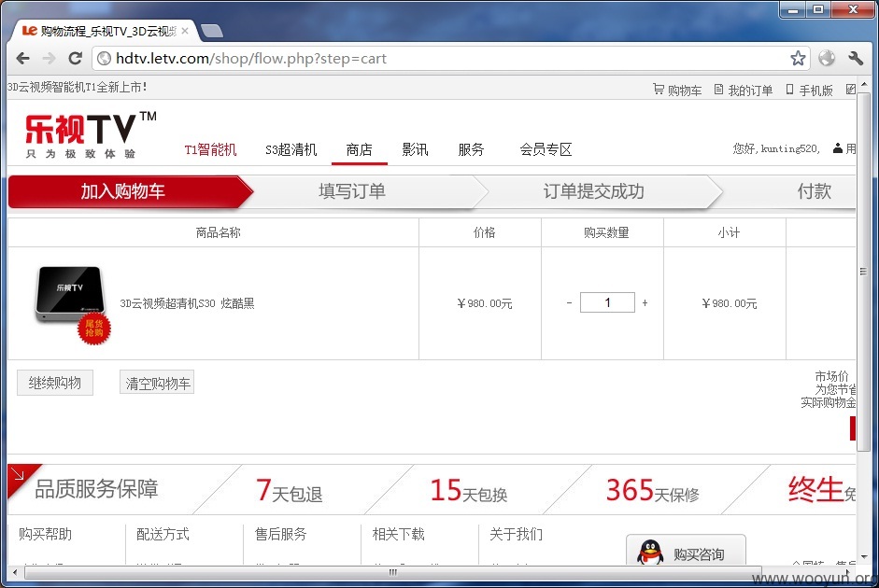Click the 清空购物车 button
Screen dimensions: 879x588
157,383
